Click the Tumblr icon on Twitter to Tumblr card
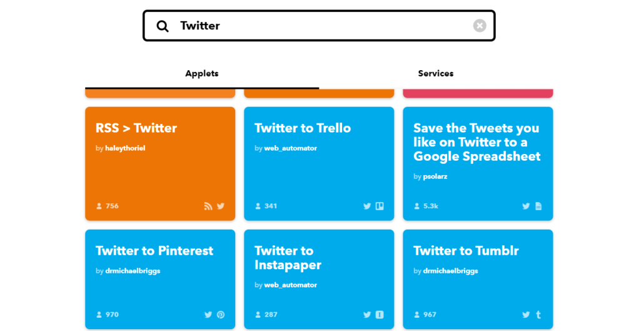Screen dimensions: 644x331 [538, 315]
